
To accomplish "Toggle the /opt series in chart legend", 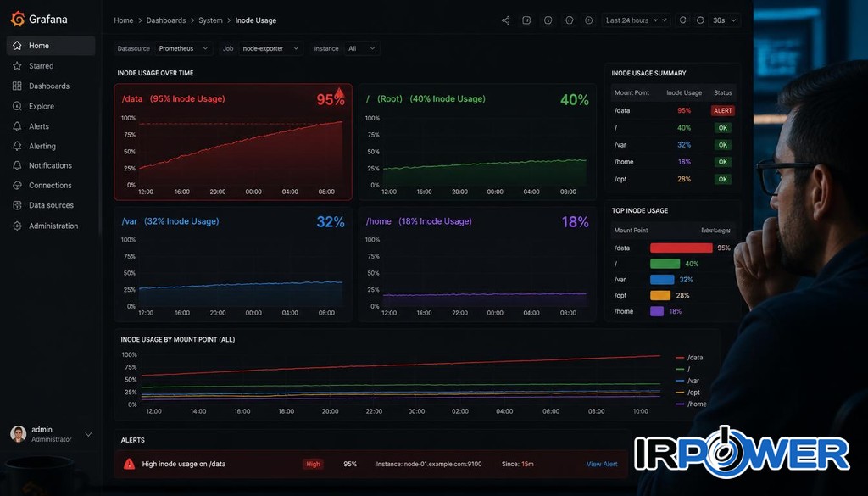I will point(688,393).
